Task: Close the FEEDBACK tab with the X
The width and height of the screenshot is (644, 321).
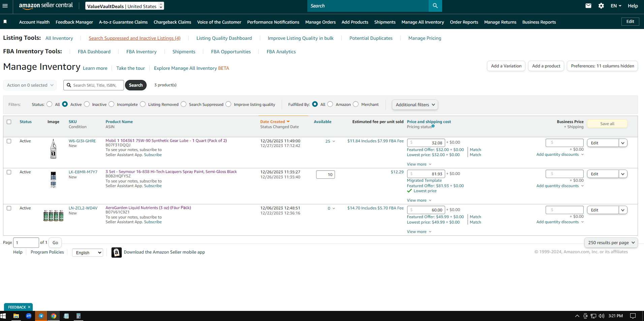Action: pyautogui.click(x=29, y=307)
